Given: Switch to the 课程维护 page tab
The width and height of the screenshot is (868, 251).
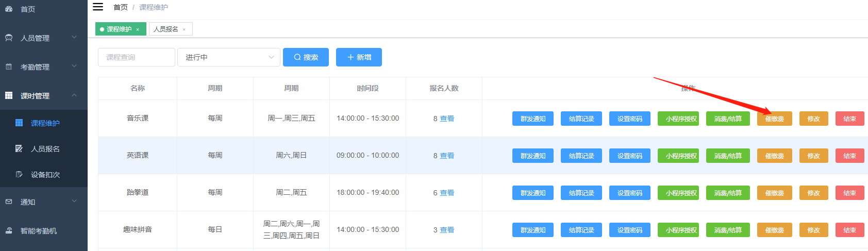Looking at the screenshot, I should pos(121,29).
